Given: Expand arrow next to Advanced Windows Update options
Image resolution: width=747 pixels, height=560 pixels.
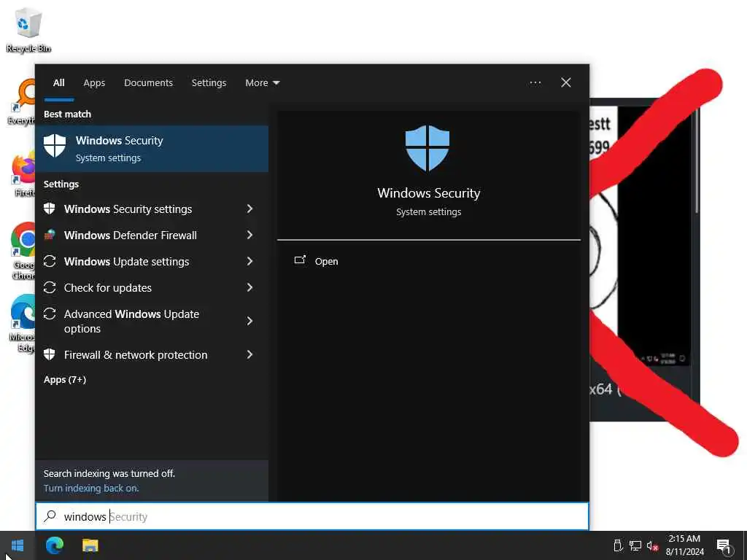Looking at the screenshot, I should (x=249, y=321).
